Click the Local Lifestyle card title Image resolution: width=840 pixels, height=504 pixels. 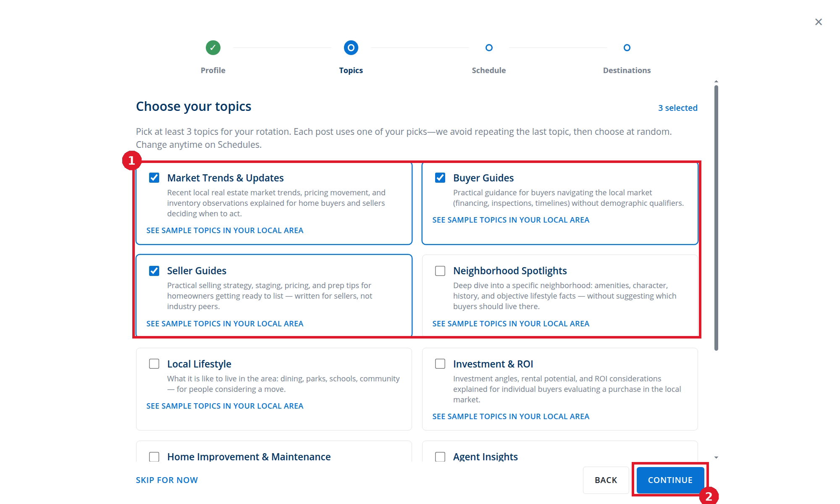[199, 364]
